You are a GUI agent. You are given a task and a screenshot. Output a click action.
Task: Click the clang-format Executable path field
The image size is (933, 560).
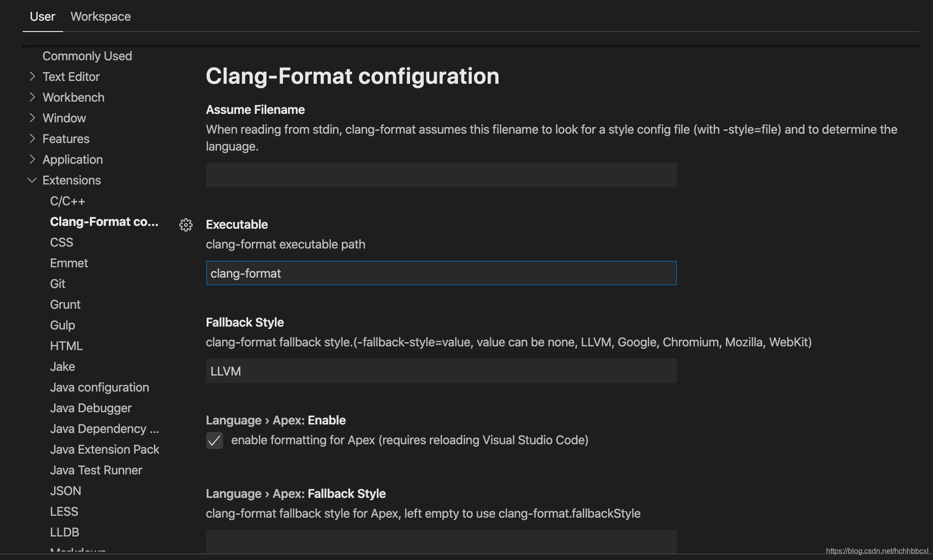pyautogui.click(x=441, y=273)
